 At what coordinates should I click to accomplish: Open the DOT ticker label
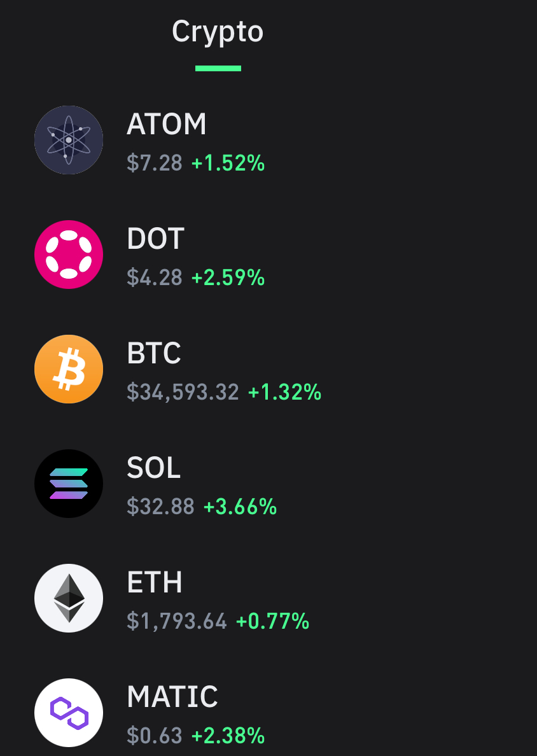(155, 239)
